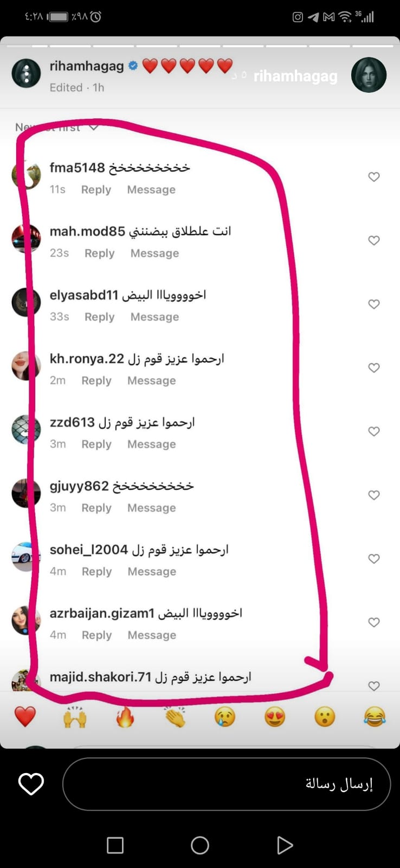The image size is (400, 868).
Task: Open the Newest first sort dropdown
Action: [x=56, y=127]
